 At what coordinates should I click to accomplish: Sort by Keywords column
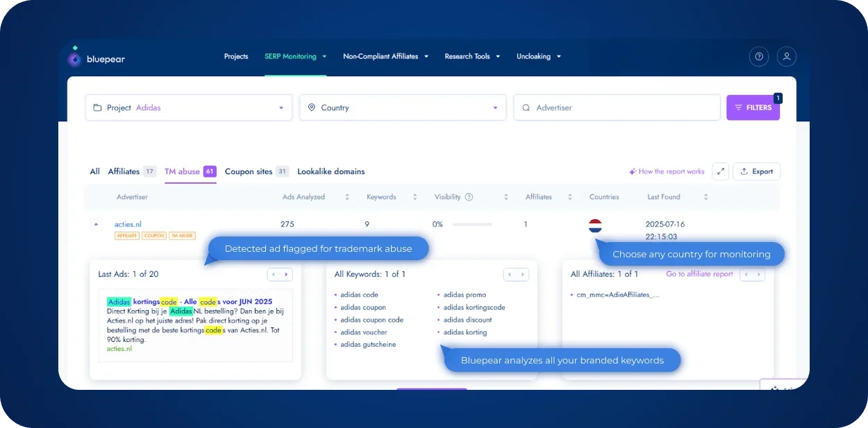415,197
